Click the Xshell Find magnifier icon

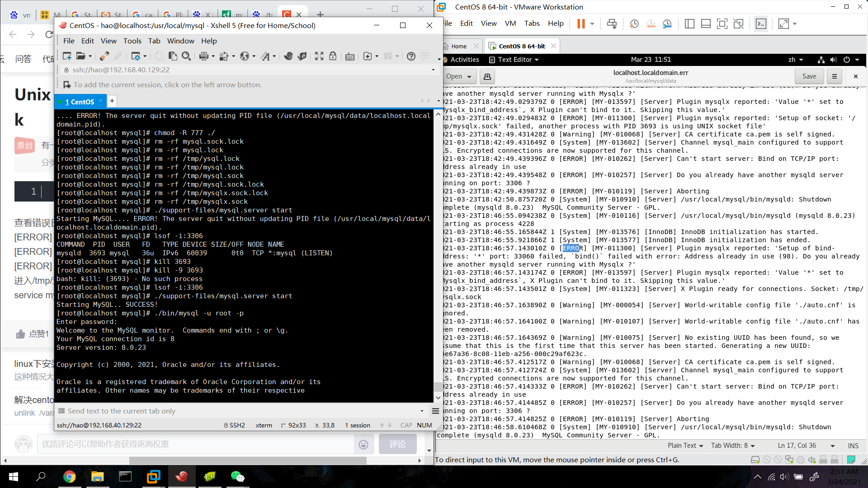click(186, 56)
